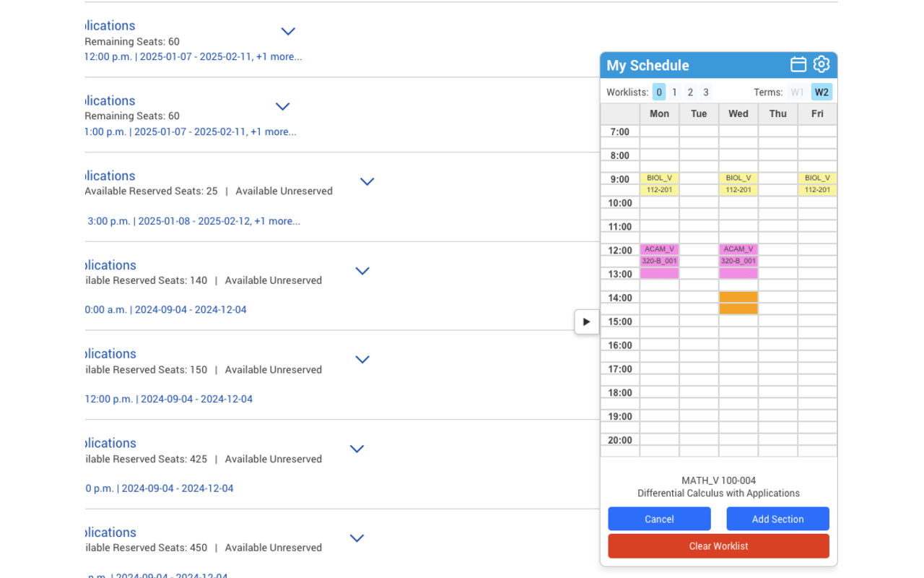Select the W2 term tab
The image size is (924, 578).
click(x=821, y=92)
